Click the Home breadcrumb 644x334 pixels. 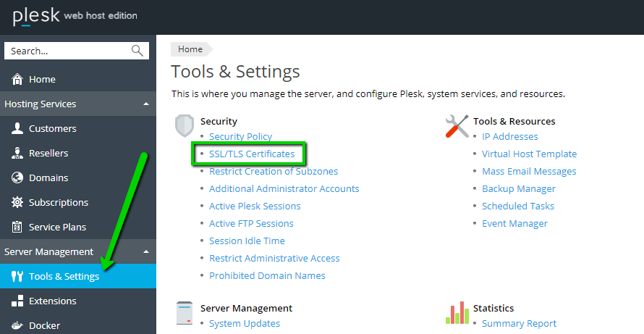pyautogui.click(x=190, y=49)
